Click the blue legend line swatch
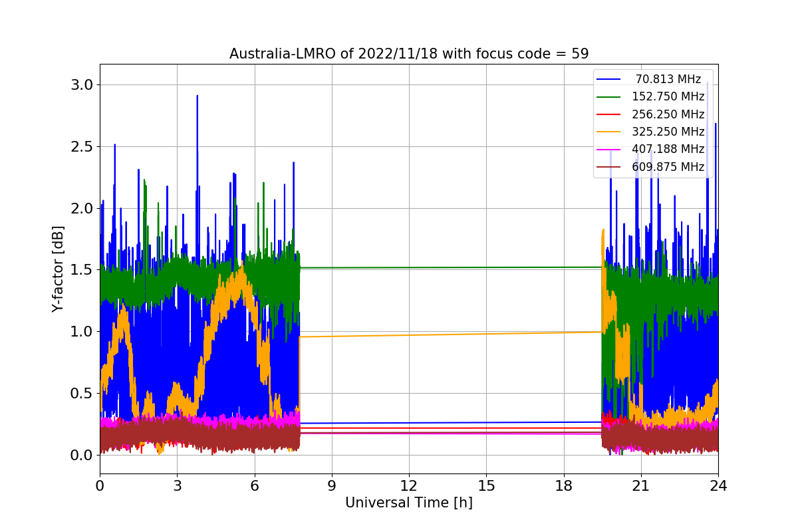Screen dimensions: 798x532 (610, 80)
